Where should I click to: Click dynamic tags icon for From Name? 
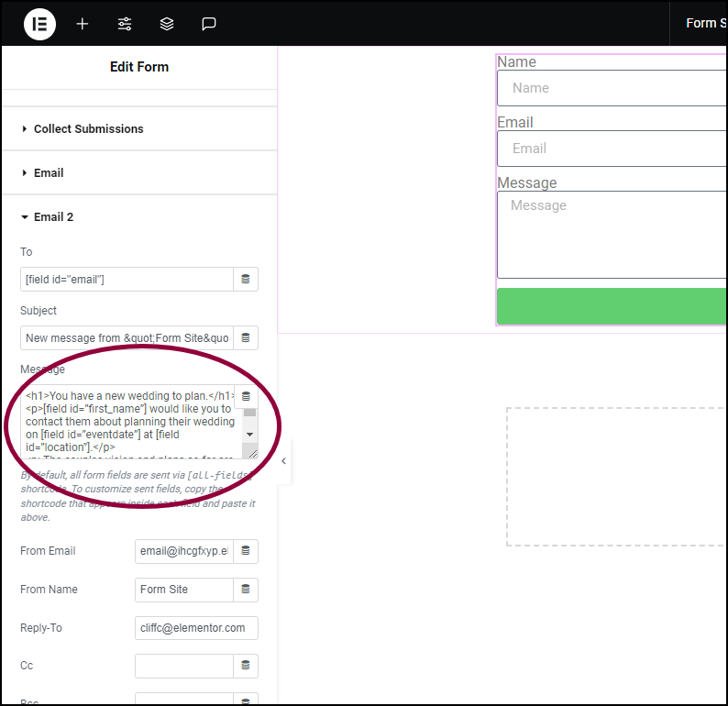click(246, 590)
